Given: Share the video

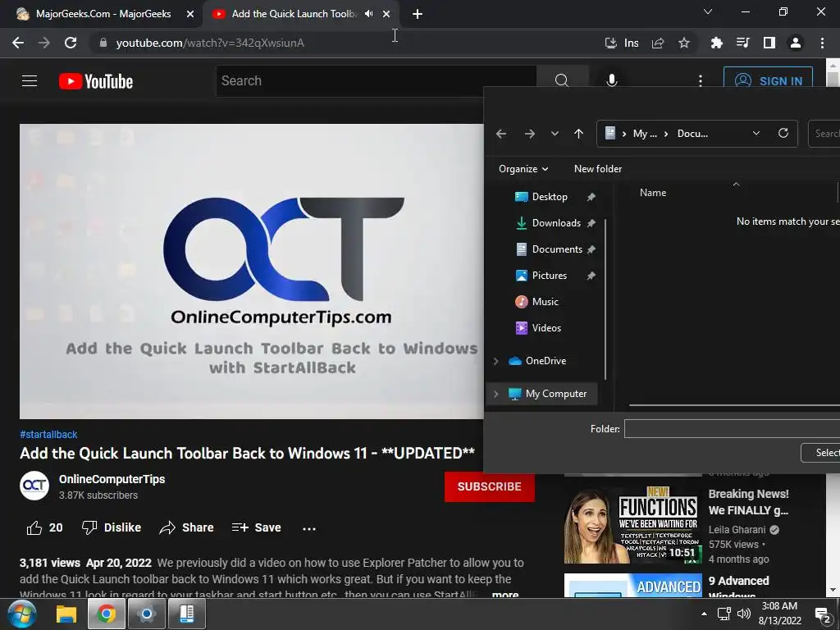Looking at the screenshot, I should tap(186, 527).
